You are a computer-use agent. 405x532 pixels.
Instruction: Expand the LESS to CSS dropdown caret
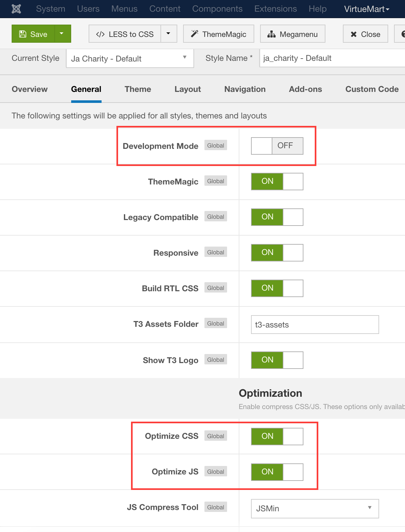pos(169,34)
